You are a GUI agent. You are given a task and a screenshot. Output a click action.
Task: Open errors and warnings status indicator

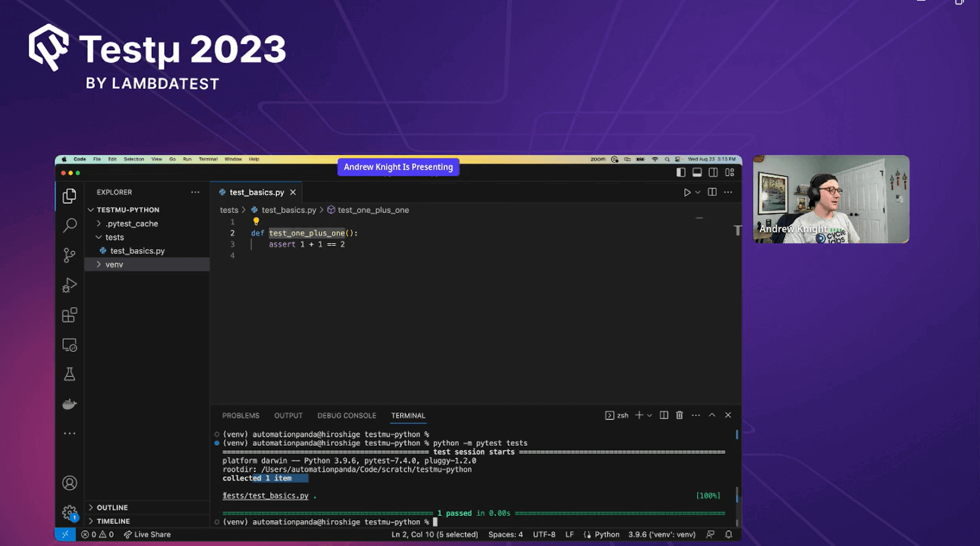click(x=97, y=534)
